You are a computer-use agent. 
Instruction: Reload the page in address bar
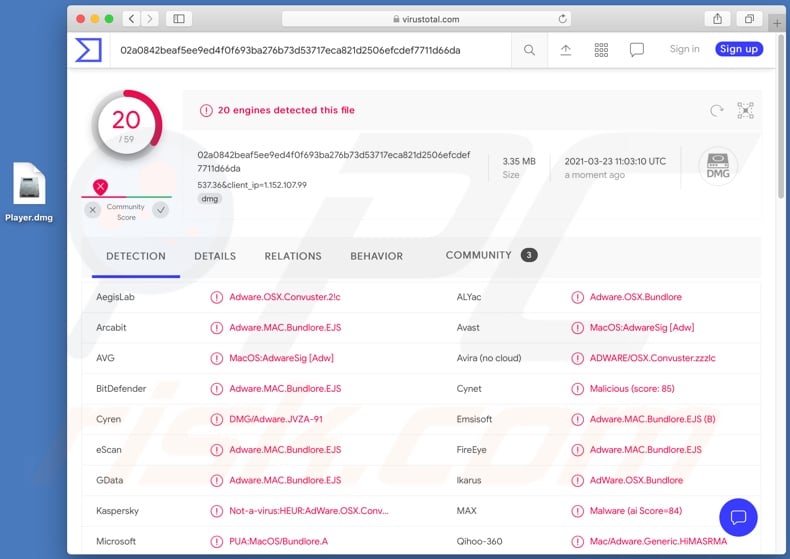(x=562, y=19)
